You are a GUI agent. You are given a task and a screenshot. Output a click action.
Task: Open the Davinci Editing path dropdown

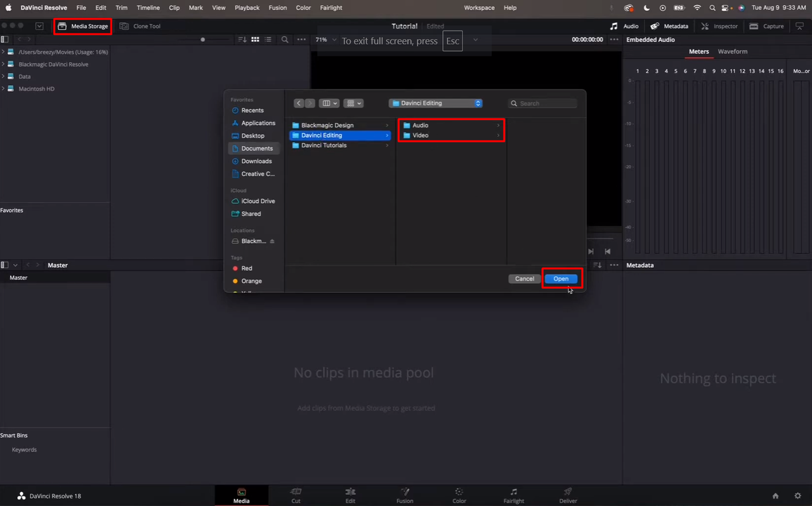(435, 103)
